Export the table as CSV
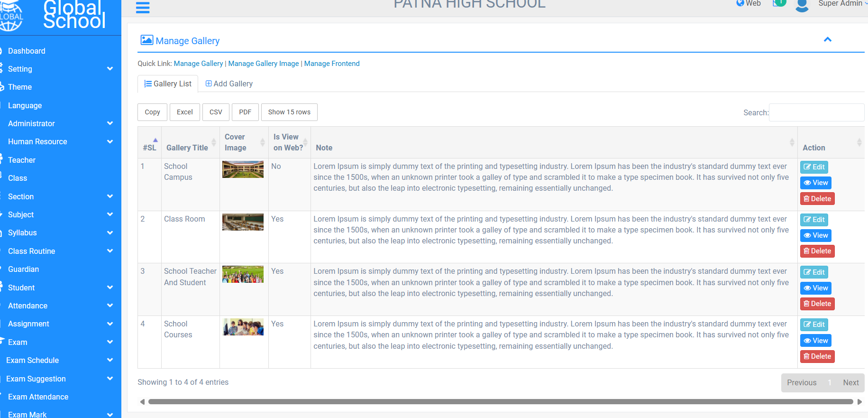 216,112
